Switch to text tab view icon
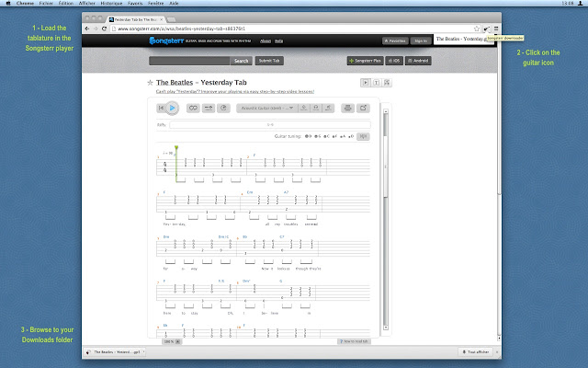Viewport: 588px width, 368px height. click(x=377, y=83)
